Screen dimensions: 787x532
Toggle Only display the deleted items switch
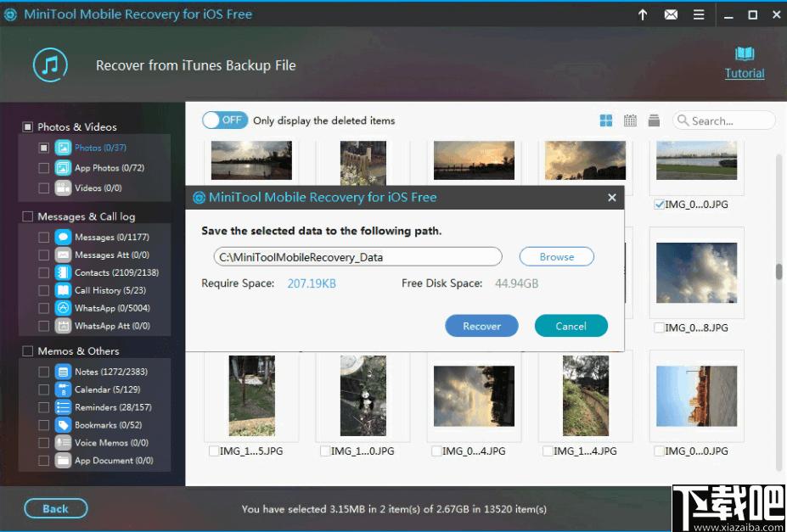(x=225, y=120)
